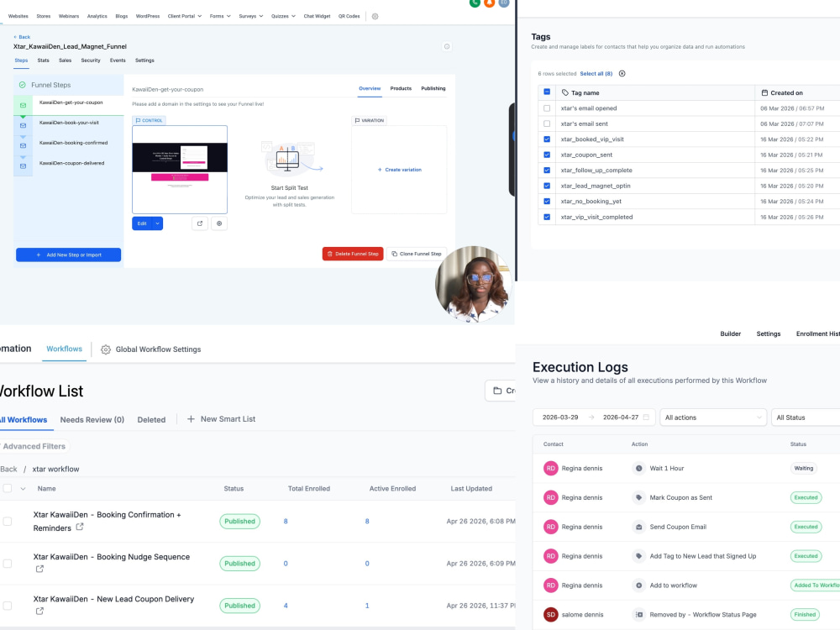Click the envelope icon for KawaiiDen-book-your-visit step
The width and height of the screenshot is (840, 630).
(23, 125)
